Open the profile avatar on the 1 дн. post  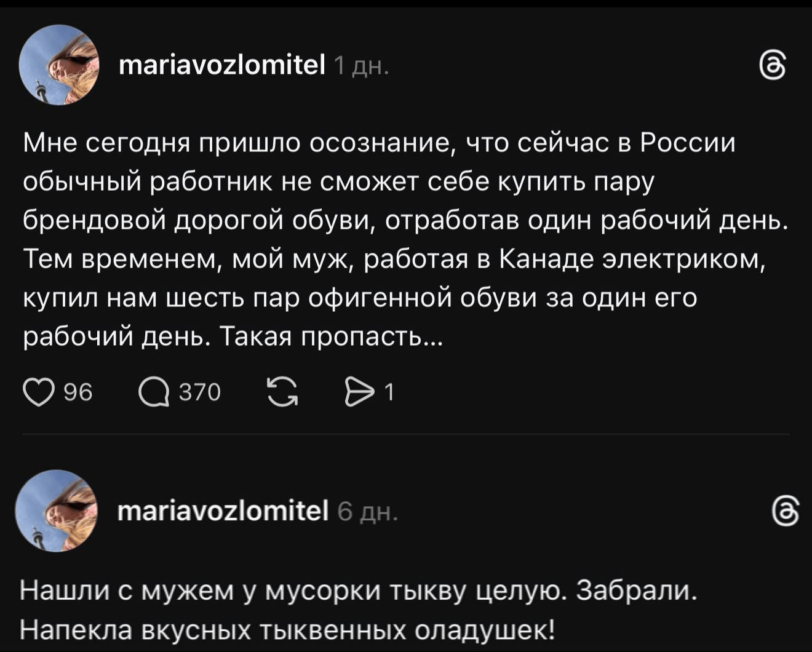[59, 65]
